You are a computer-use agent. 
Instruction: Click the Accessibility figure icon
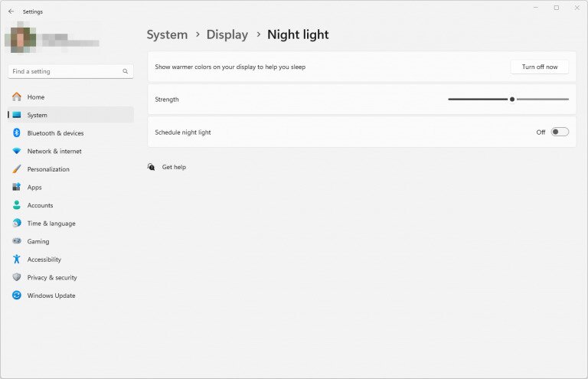(17, 259)
